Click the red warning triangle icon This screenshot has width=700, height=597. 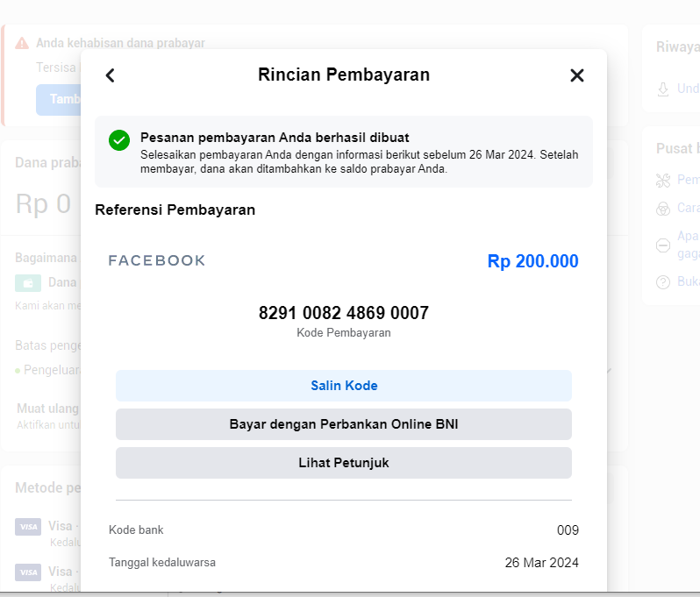22,43
